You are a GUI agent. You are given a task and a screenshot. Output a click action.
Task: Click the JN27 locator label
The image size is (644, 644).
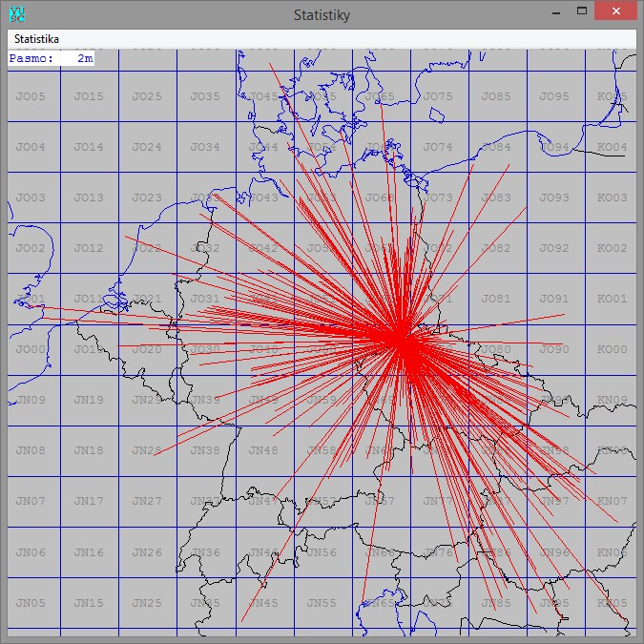point(147,501)
